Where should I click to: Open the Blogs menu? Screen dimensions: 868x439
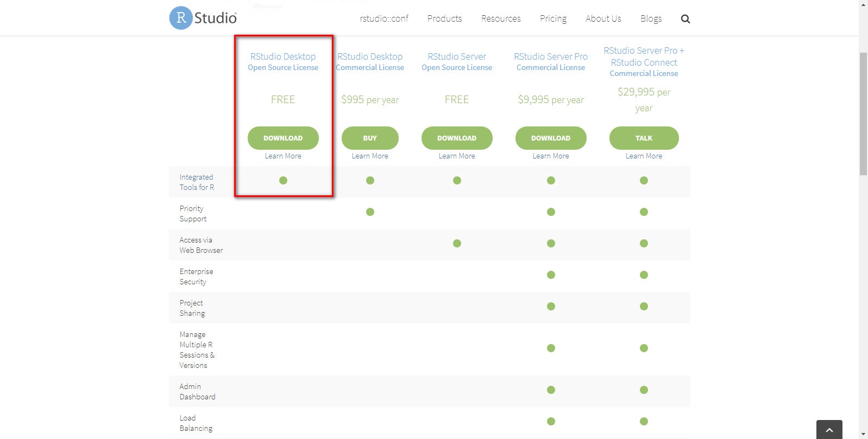651,18
